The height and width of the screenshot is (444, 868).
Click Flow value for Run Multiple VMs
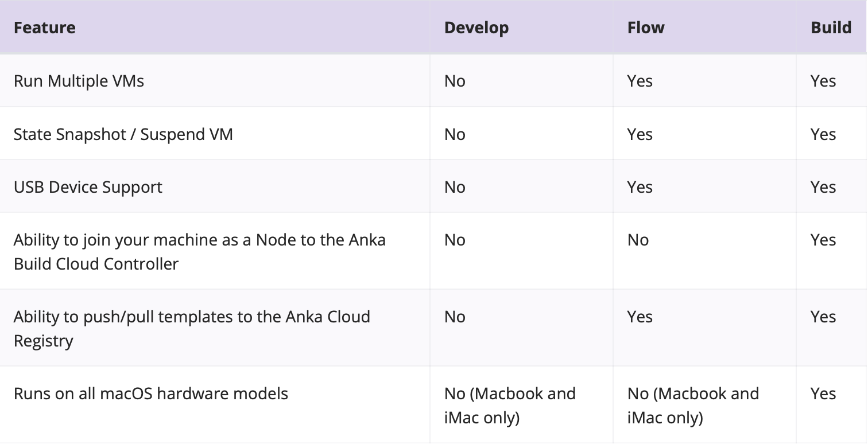click(x=640, y=81)
